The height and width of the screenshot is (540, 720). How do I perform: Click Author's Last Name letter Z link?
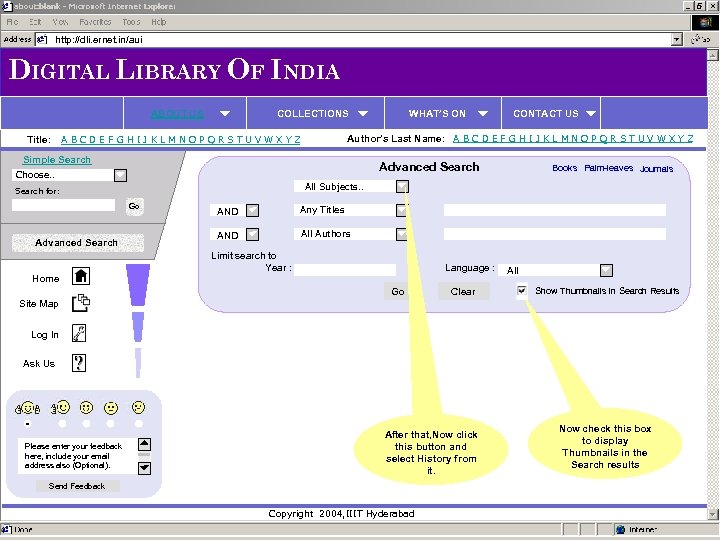[x=690, y=138]
